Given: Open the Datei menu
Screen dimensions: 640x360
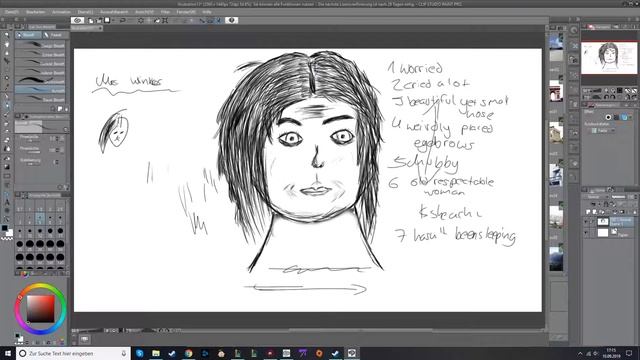Looking at the screenshot, I should point(11,12).
